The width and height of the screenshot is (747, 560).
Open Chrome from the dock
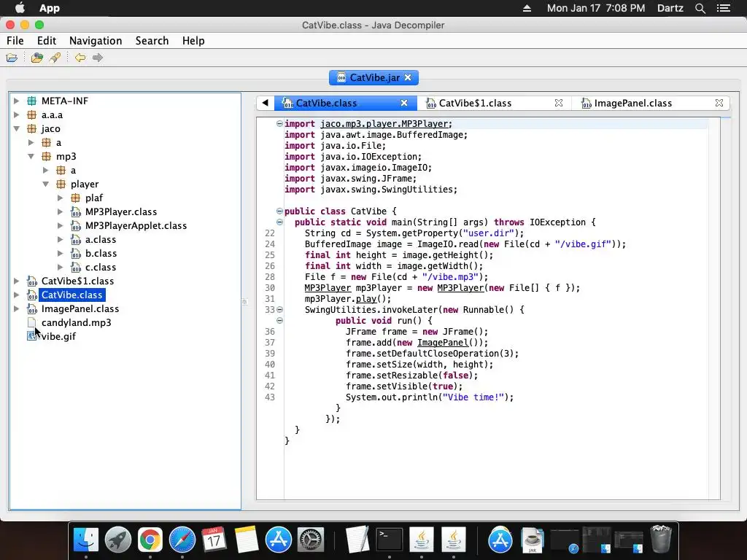tap(150, 540)
